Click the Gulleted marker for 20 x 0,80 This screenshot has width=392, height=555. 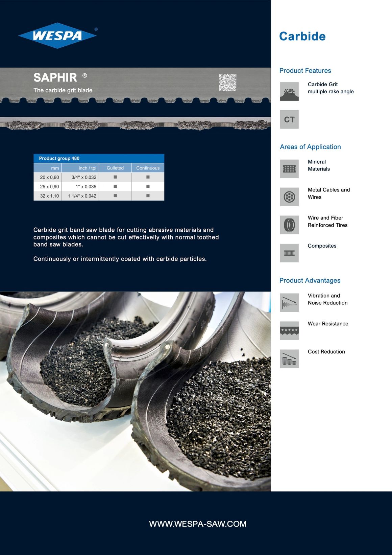click(x=115, y=177)
